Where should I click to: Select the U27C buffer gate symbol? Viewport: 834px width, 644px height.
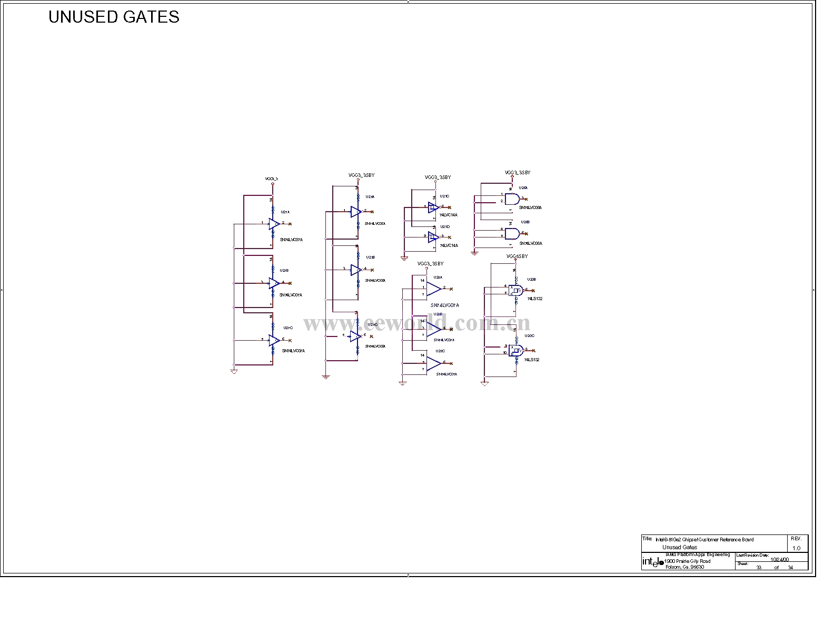(x=274, y=340)
